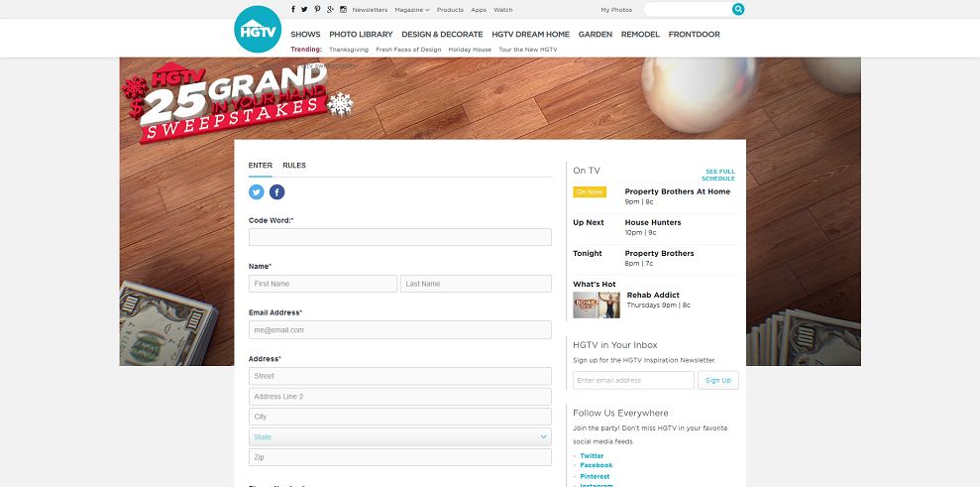Focus the Email Address field
The image size is (980, 487).
(400, 330)
